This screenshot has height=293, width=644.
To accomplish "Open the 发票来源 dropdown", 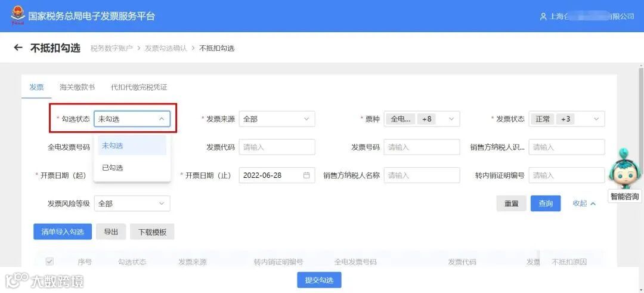I will 277,119.
